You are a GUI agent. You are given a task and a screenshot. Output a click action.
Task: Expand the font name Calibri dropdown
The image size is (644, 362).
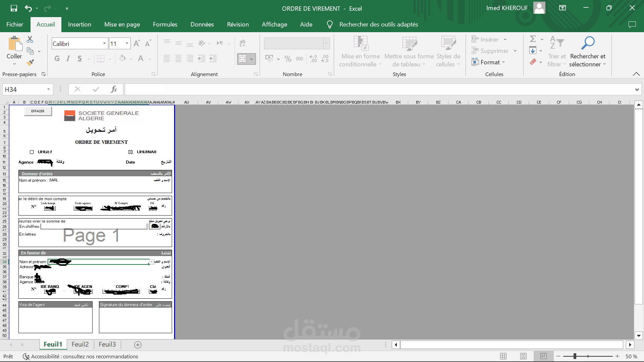coord(104,44)
